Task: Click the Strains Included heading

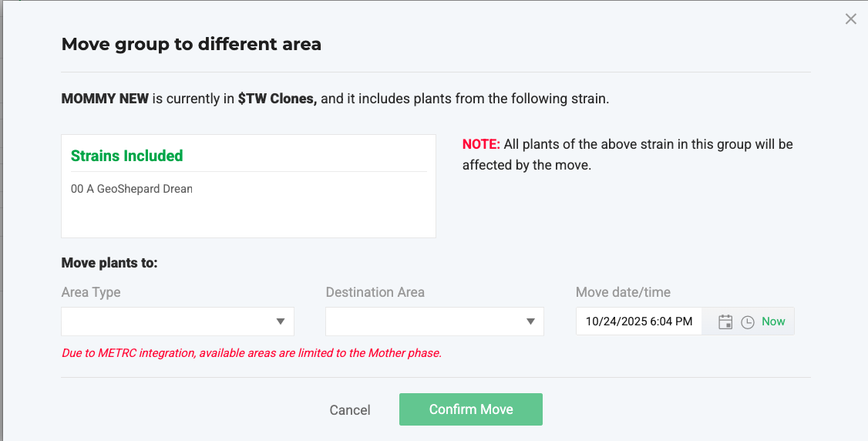Action: [x=127, y=156]
